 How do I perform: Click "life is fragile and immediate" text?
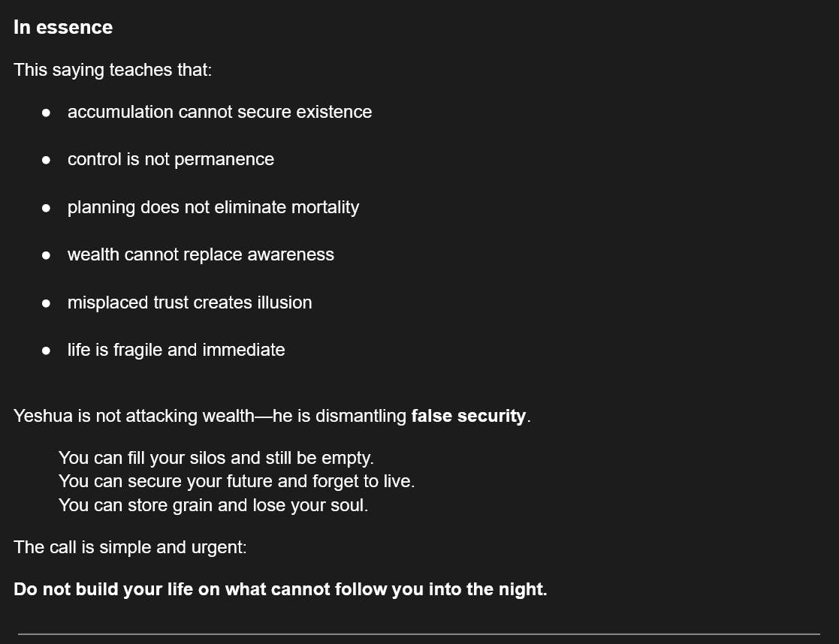[x=176, y=350]
